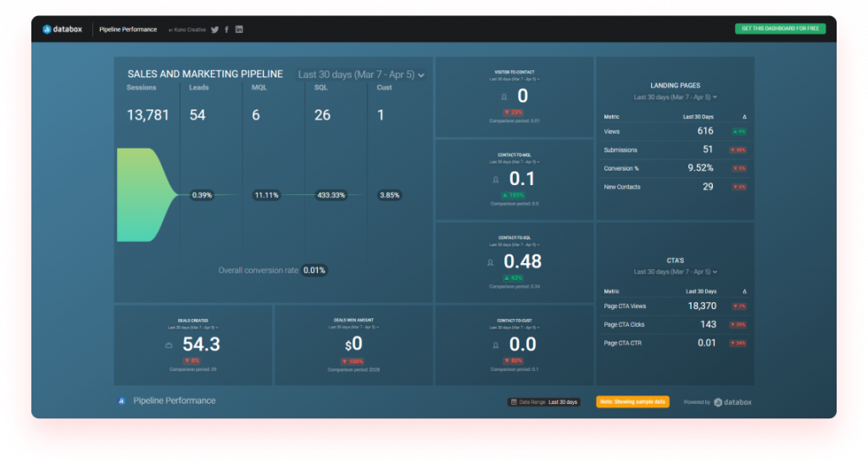Click the person icon in Contact-to-SQL
The width and height of the screenshot is (868, 465).
(490, 263)
